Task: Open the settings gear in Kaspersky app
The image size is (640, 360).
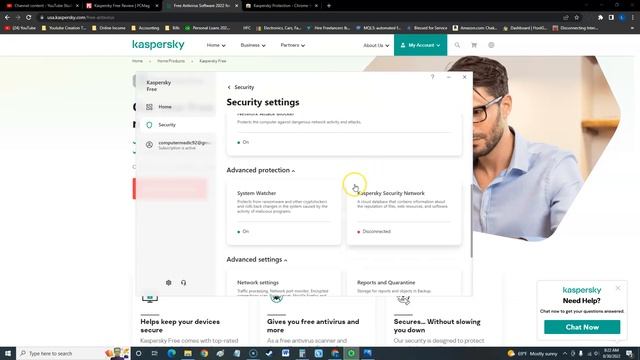Action: (x=169, y=282)
